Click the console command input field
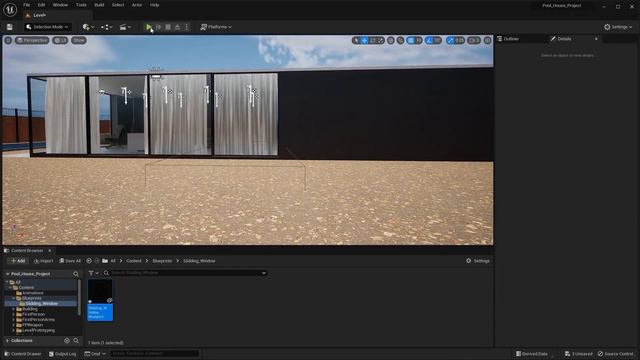The height and width of the screenshot is (360, 640). (x=154, y=354)
